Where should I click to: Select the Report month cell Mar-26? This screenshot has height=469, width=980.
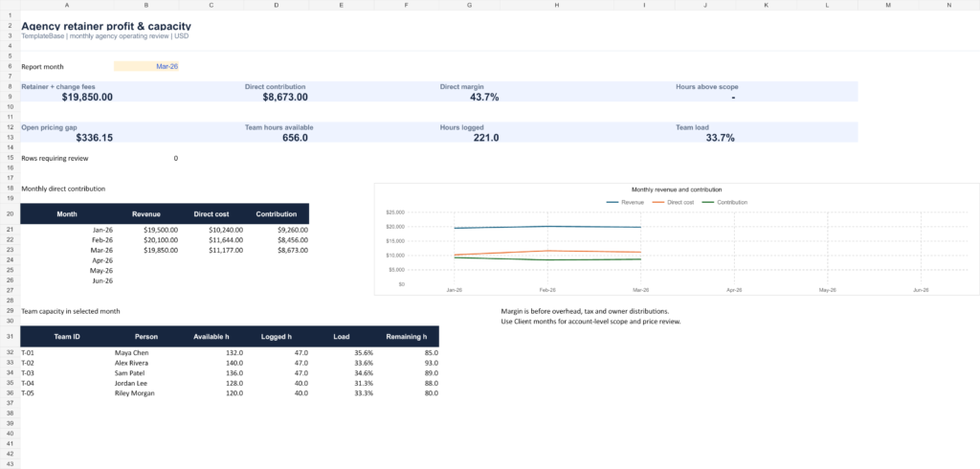pos(146,66)
